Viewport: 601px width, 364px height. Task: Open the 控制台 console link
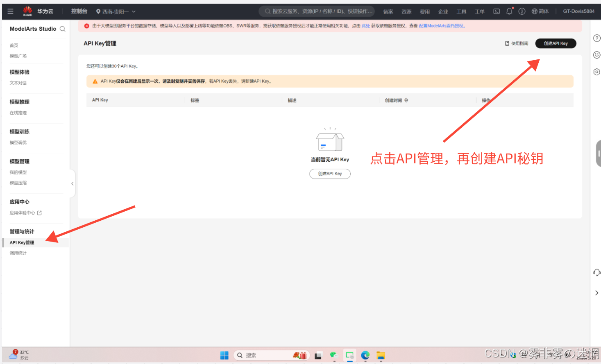point(79,11)
